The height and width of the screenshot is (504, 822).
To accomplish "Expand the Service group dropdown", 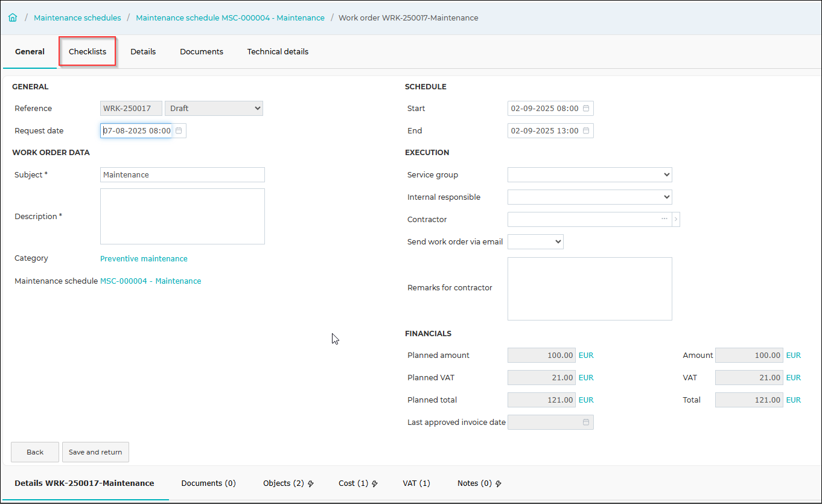I will click(x=590, y=175).
